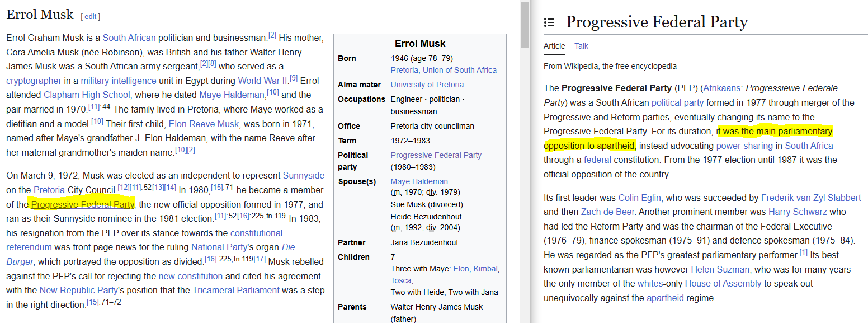
Task: Click the power-sharing link
Action: pos(746,146)
